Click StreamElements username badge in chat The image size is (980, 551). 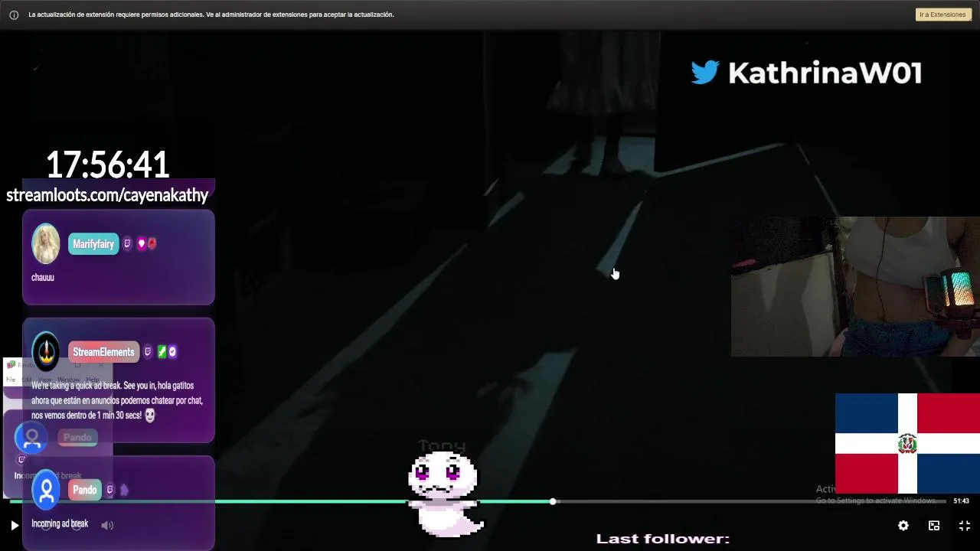pos(103,352)
